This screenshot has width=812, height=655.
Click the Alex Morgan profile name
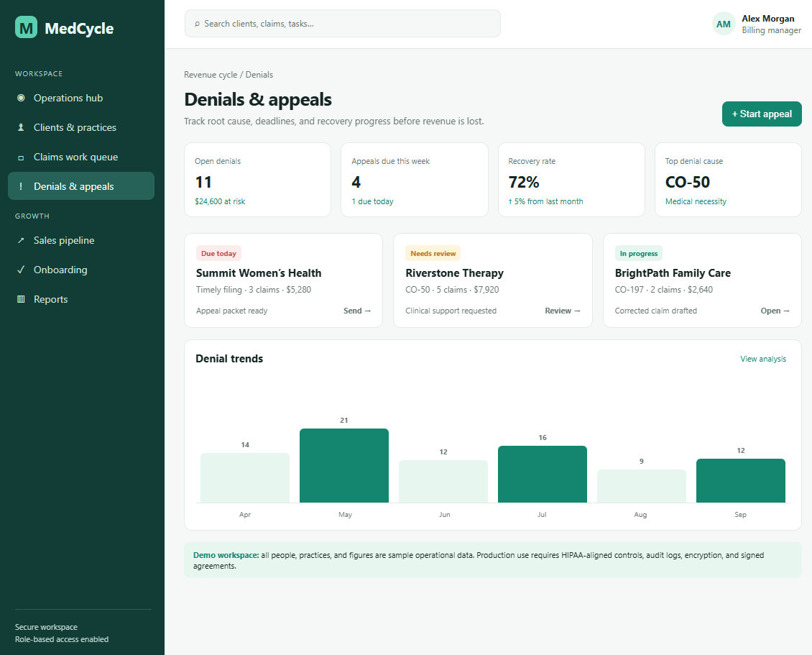[767, 19]
